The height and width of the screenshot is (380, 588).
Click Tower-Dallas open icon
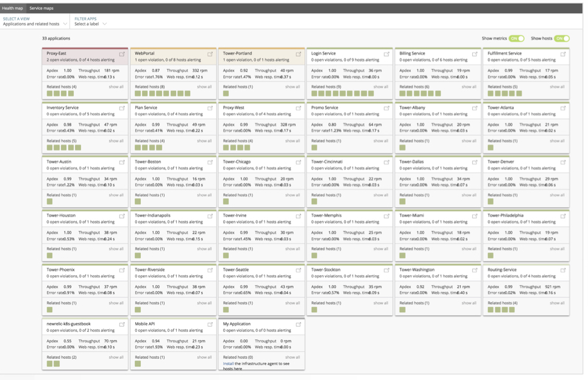[x=475, y=162]
